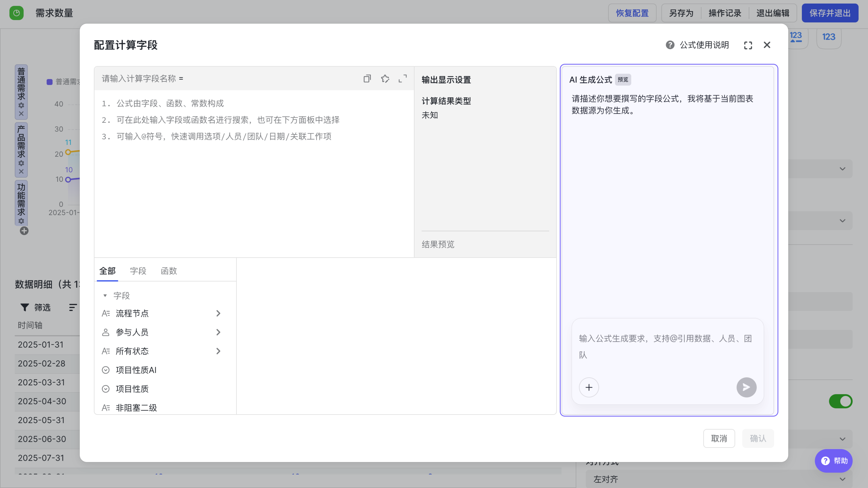The width and height of the screenshot is (868, 488).
Task: Click the 2025-01-31 row in data table
Action: click(x=47, y=345)
